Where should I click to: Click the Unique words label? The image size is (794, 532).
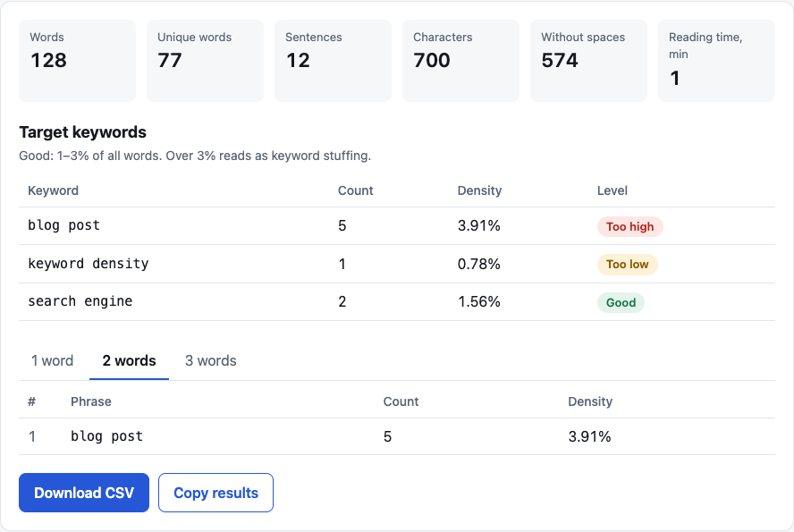[x=194, y=38]
